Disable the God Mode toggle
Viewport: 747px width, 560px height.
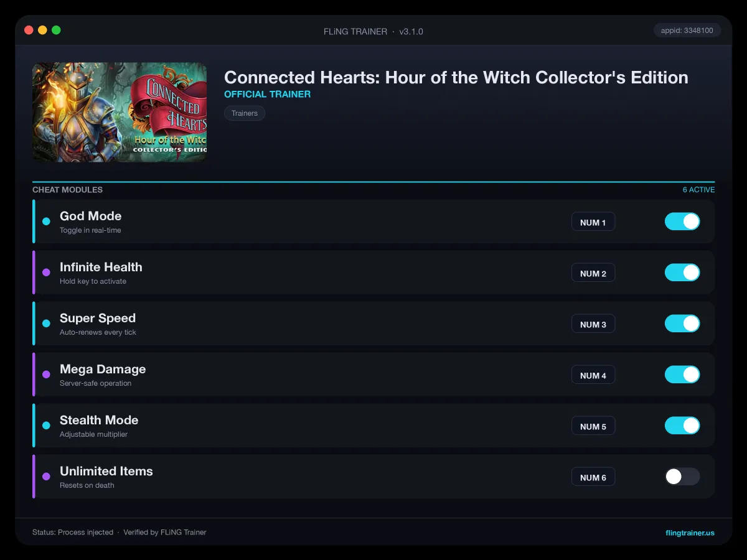pos(682,222)
